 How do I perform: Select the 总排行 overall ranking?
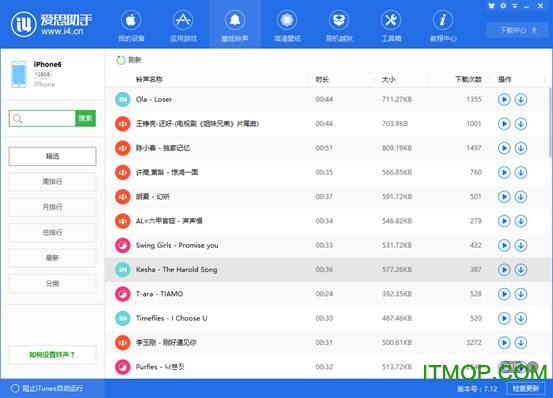coord(52,232)
